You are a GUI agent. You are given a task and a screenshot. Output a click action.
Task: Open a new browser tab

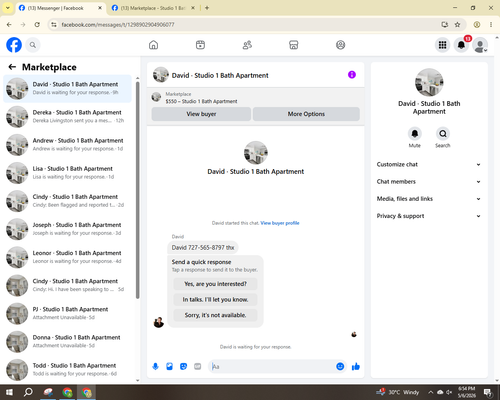pyautogui.click(x=207, y=8)
